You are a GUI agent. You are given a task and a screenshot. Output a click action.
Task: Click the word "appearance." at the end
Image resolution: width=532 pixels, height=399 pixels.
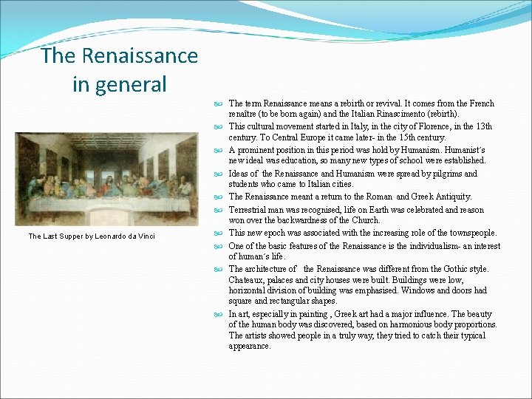click(250, 347)
